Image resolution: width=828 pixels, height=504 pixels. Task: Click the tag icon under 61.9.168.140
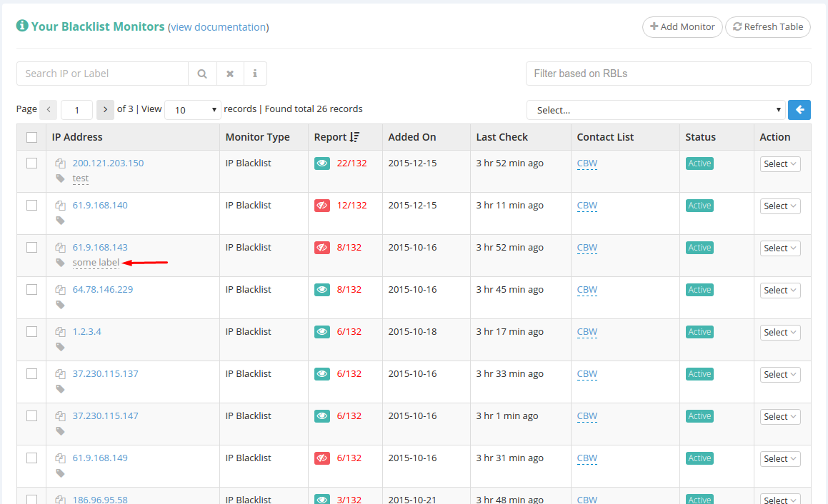tap(60, 221)
